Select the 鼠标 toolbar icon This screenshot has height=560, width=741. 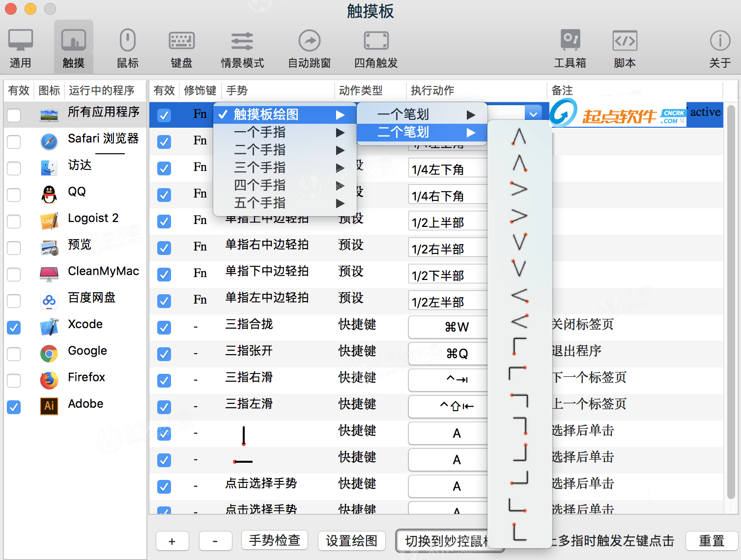point(127,47)
